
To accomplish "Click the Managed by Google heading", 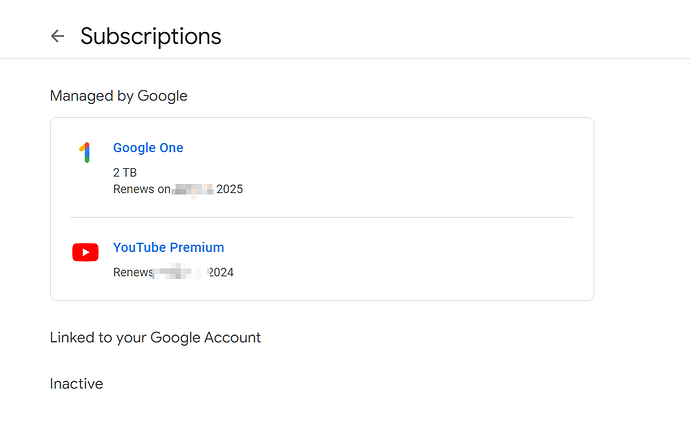I will pyautogui.click(x=119, y=96).
